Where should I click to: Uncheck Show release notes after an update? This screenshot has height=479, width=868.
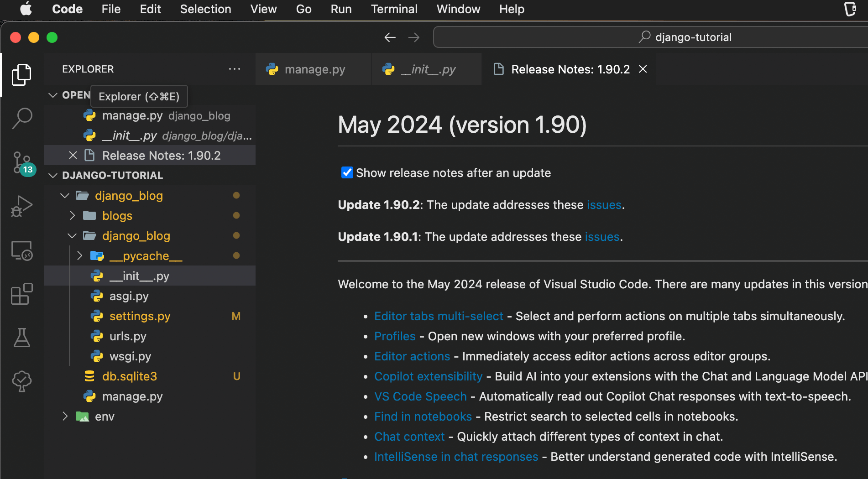point(347,173)
